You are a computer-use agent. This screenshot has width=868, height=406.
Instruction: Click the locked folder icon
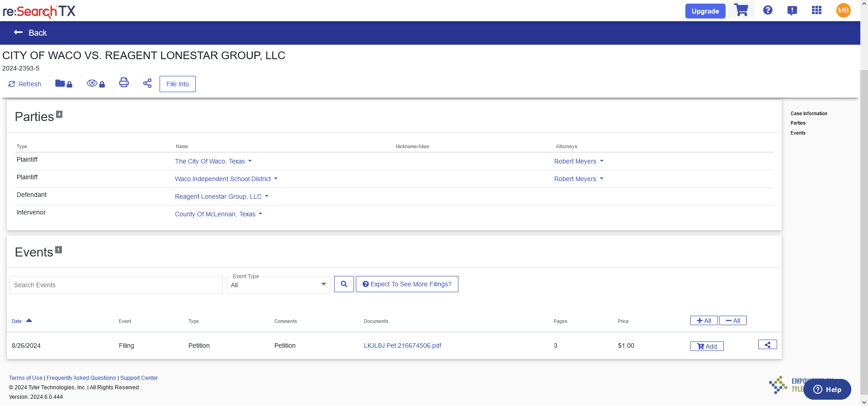point(64,84)
